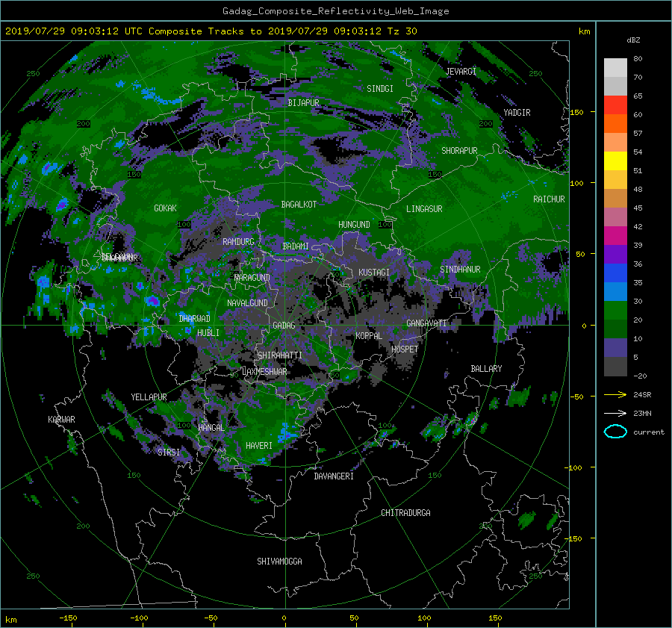Click the purple 39 dBZ legend swatch
This screenshot has height=628, width=672.
615,254
